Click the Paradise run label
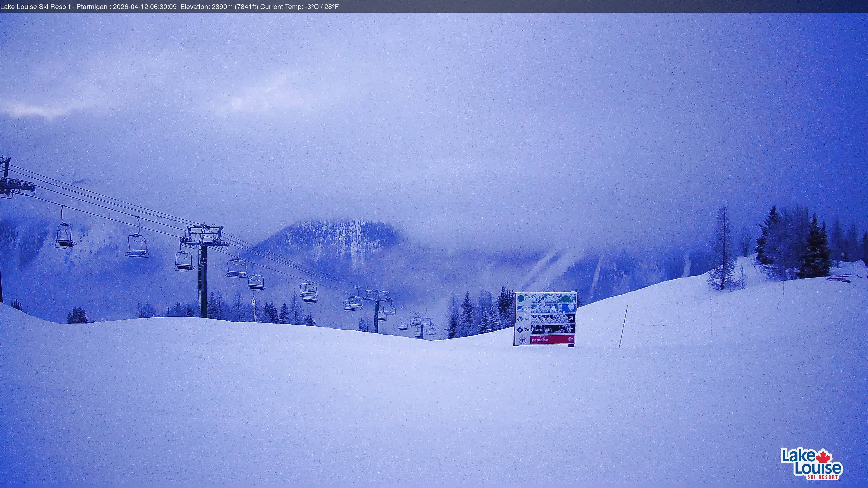Viewport: 868px width, 488px height. point(540,340)
